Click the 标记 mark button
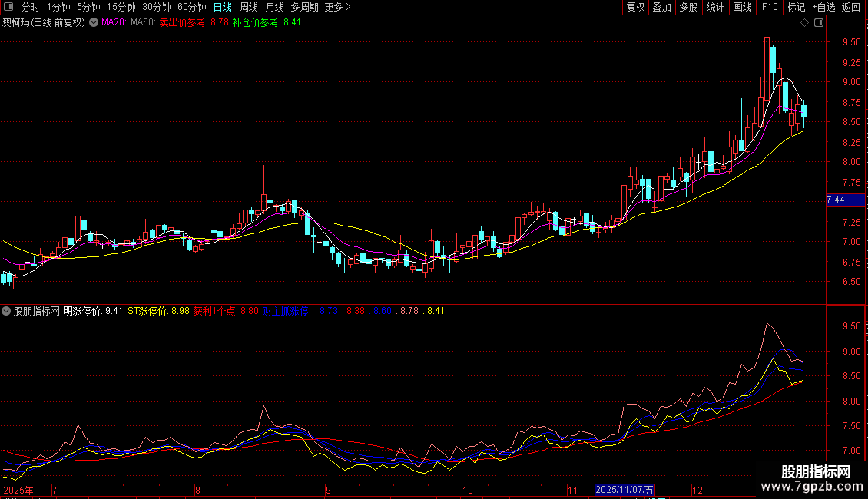 [796, 7]
